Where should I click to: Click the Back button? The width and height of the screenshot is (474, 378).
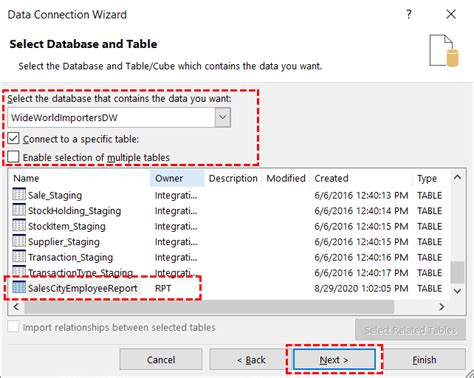pyautogui.click(x=251, y=360)
